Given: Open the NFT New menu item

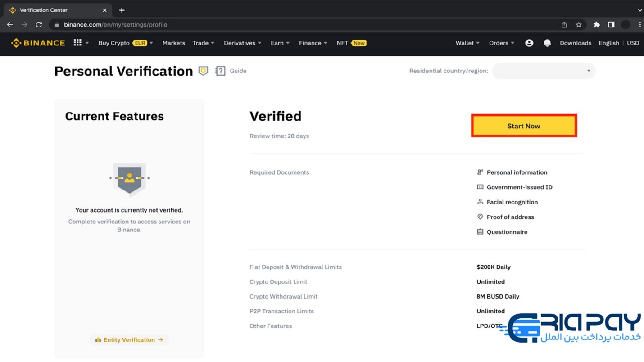Looking at the screenshot, I should tap(351, 43).
